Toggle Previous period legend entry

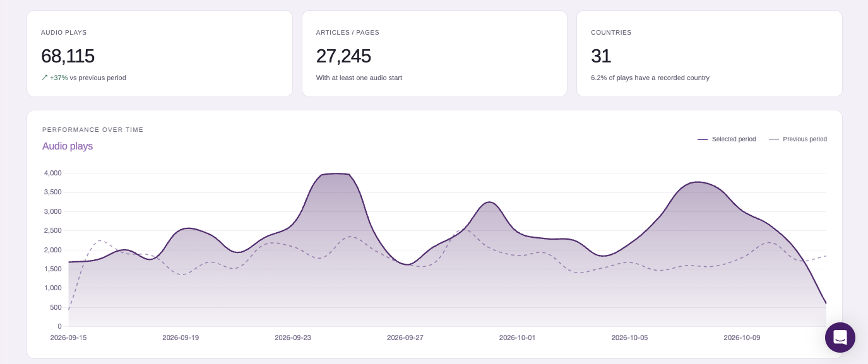(798, 139)
